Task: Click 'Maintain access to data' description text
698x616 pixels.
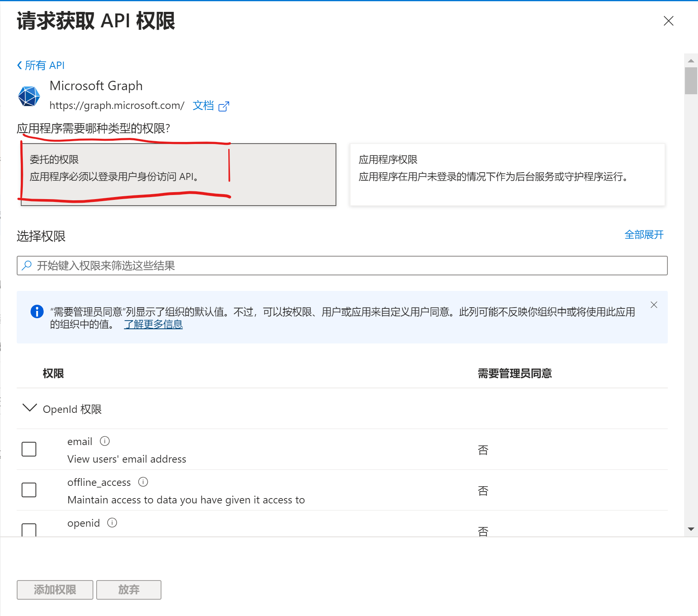Action: [186, 500]
